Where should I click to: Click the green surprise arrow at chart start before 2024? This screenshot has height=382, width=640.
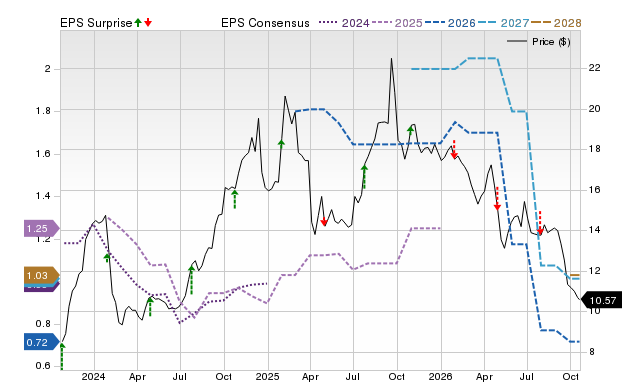[62, 356]
